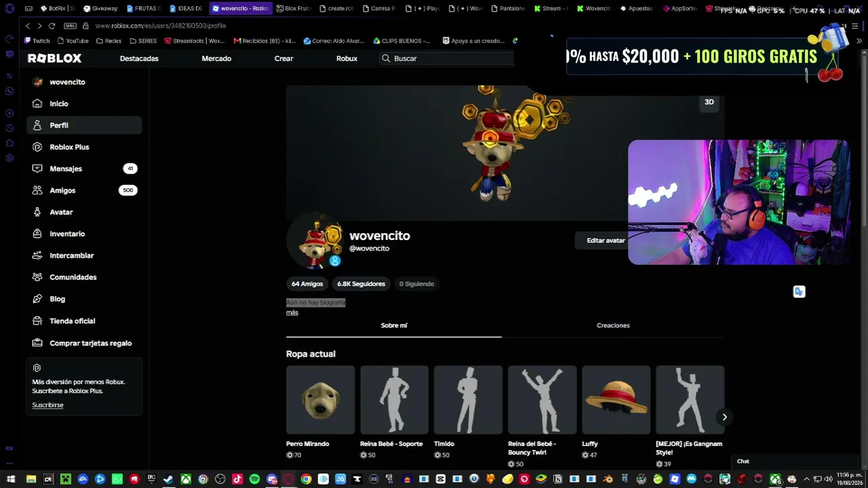The width and height of the screenshot is (868, 488).
Task: Switch to the Giveaway browser tab
Action: (x=100, y=9)
